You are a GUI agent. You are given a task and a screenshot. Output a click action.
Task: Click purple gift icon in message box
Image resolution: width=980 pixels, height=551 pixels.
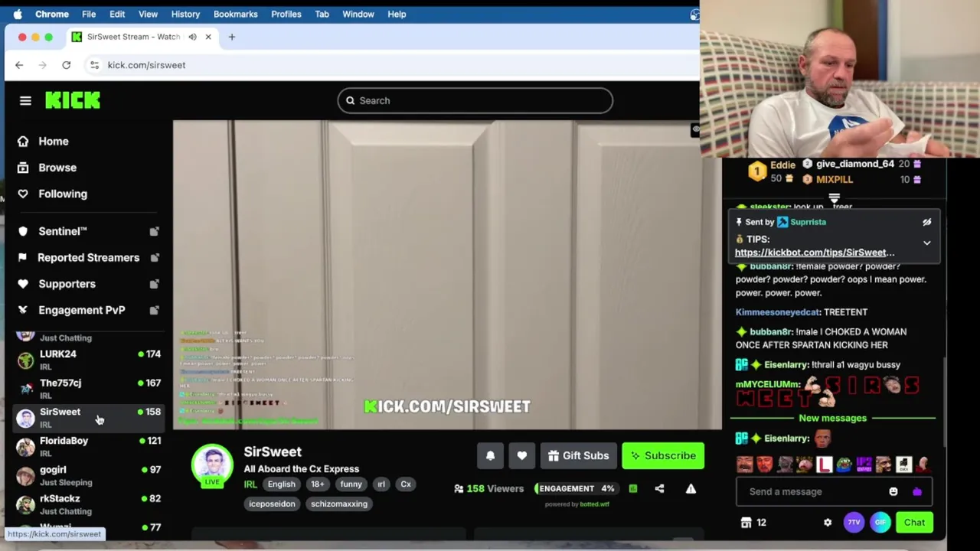click(x=916, y=491)
